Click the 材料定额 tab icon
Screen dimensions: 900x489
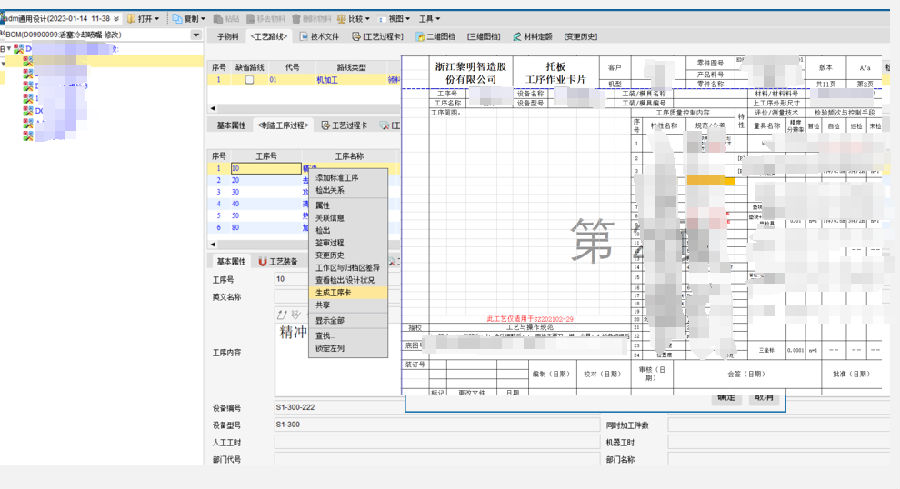click(x=517, y=37)
